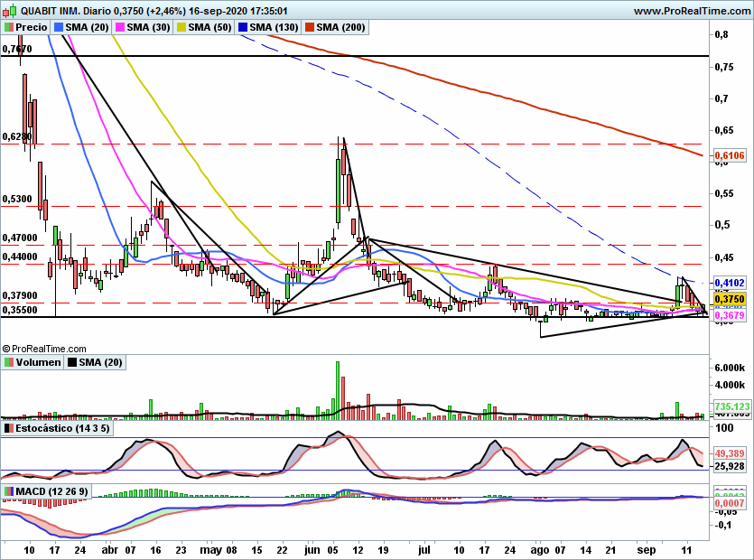Click the 49,389 stochastic value tag

tap(730, 453)
